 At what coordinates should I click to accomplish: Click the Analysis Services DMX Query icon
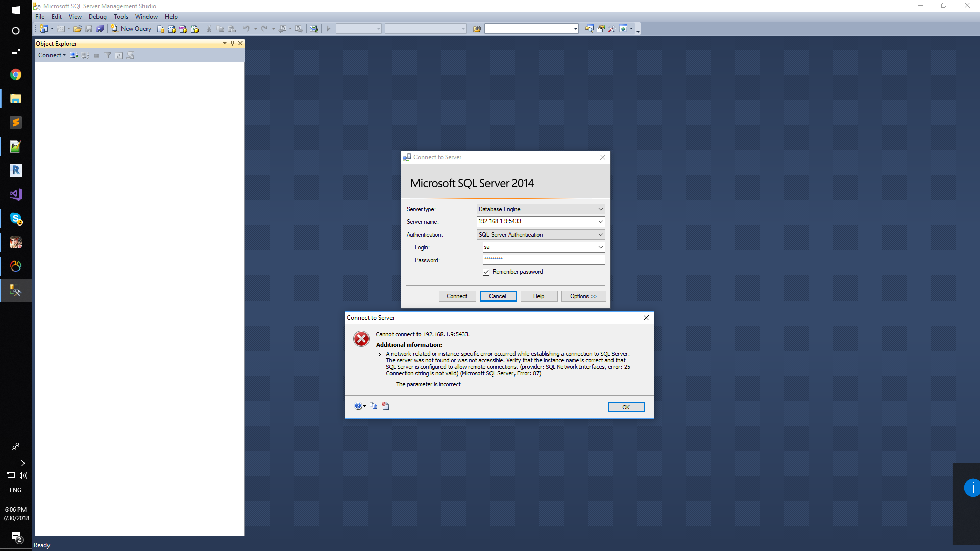point(183,29)
